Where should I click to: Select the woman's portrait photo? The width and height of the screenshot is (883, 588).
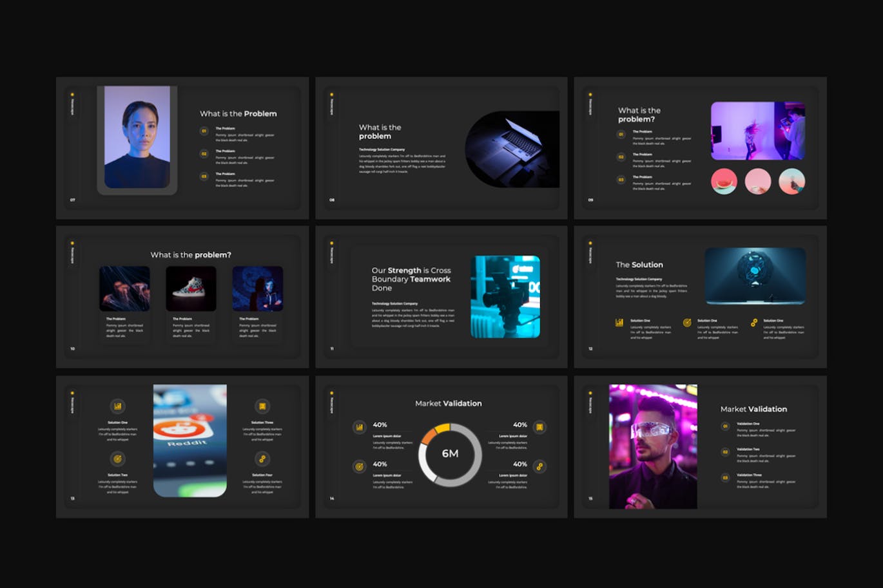coord(137,137)
